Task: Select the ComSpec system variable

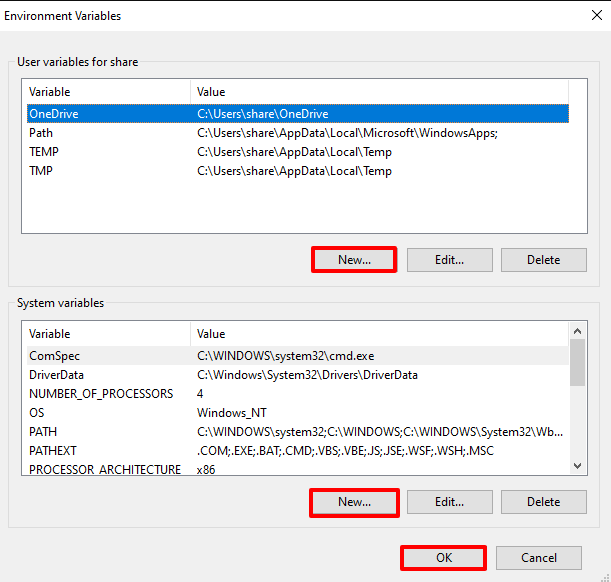Action: tap(298, 356)
